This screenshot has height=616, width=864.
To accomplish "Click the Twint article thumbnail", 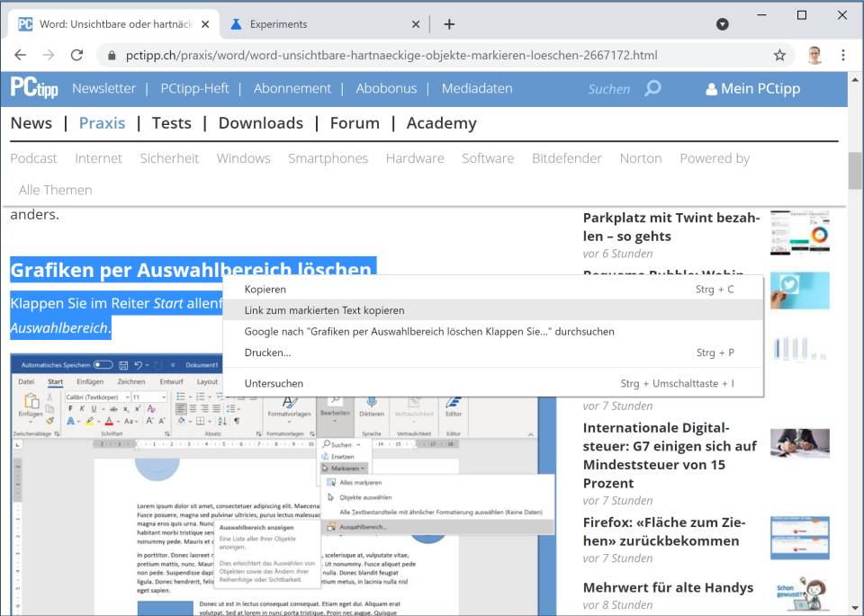I will click(799, 232).
